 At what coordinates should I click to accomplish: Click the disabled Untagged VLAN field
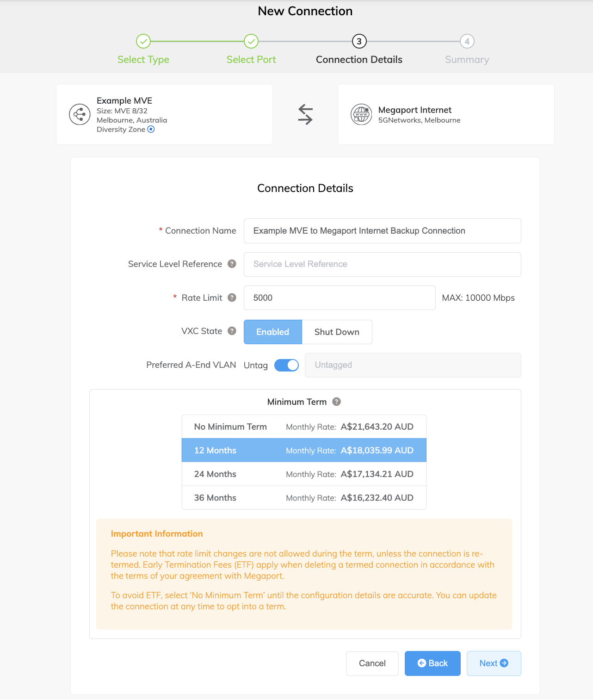[413, 365]
